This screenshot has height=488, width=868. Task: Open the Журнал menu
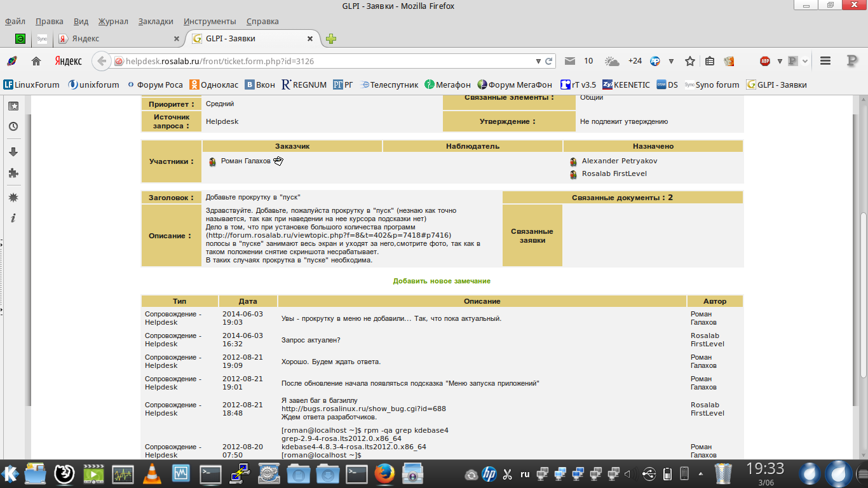113,21
